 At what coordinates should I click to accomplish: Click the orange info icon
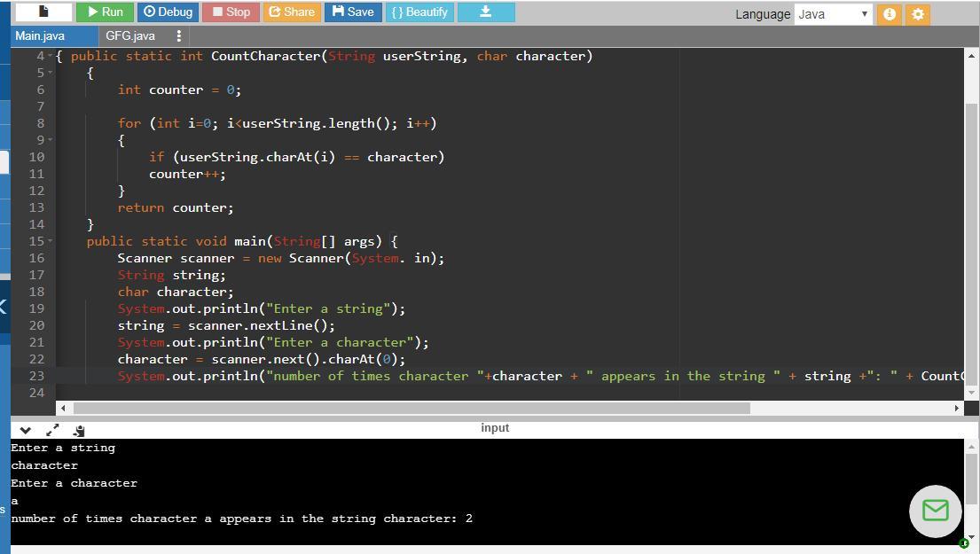pos(888,14)
